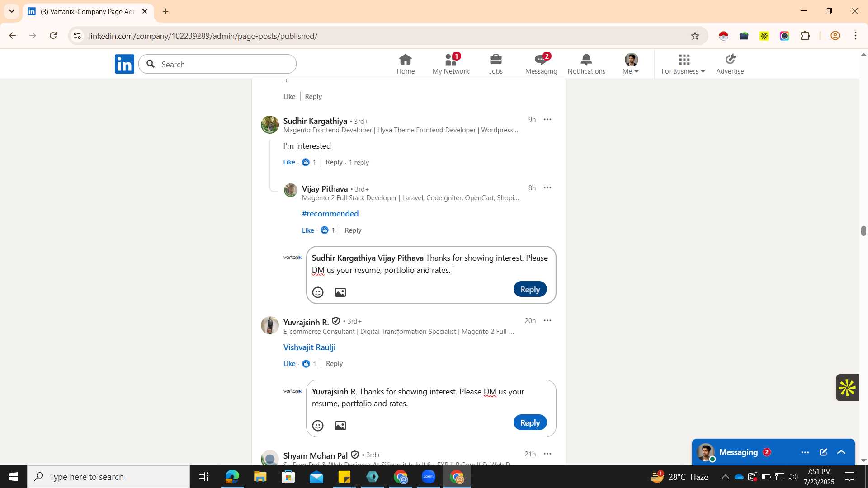The height and width of the screenshot is (488, 868).
Task: Like the topmost partially visible comment
Action: coord(289,97)
